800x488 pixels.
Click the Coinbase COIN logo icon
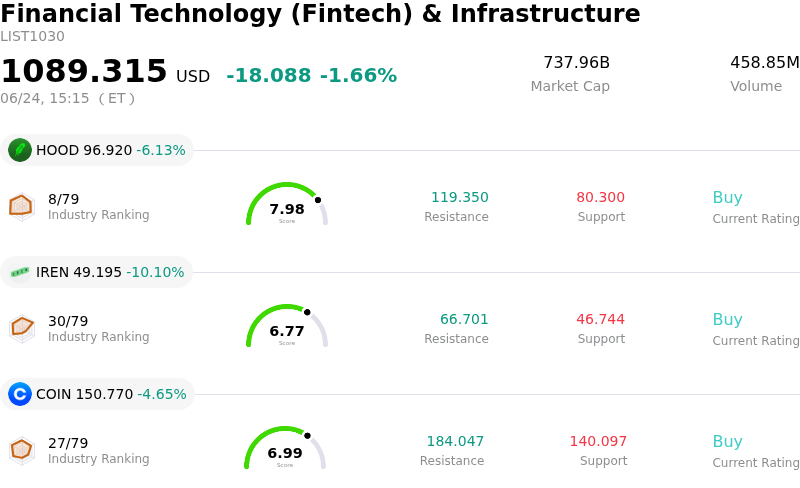point(20,394)
